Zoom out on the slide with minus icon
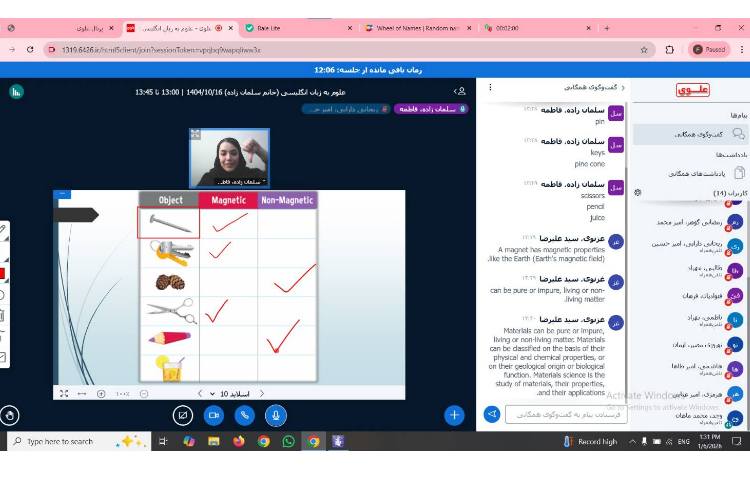750x480 pixels. click(x=144, y=394)
